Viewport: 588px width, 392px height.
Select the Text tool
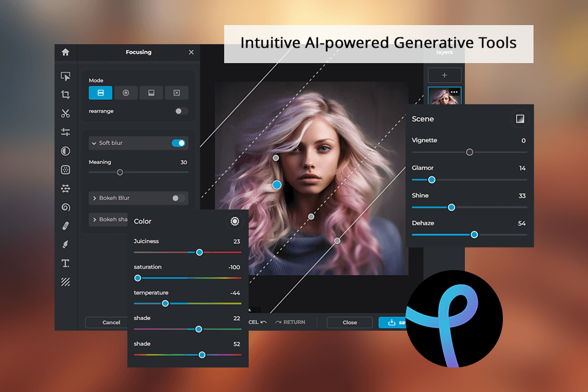click(66, 263)
